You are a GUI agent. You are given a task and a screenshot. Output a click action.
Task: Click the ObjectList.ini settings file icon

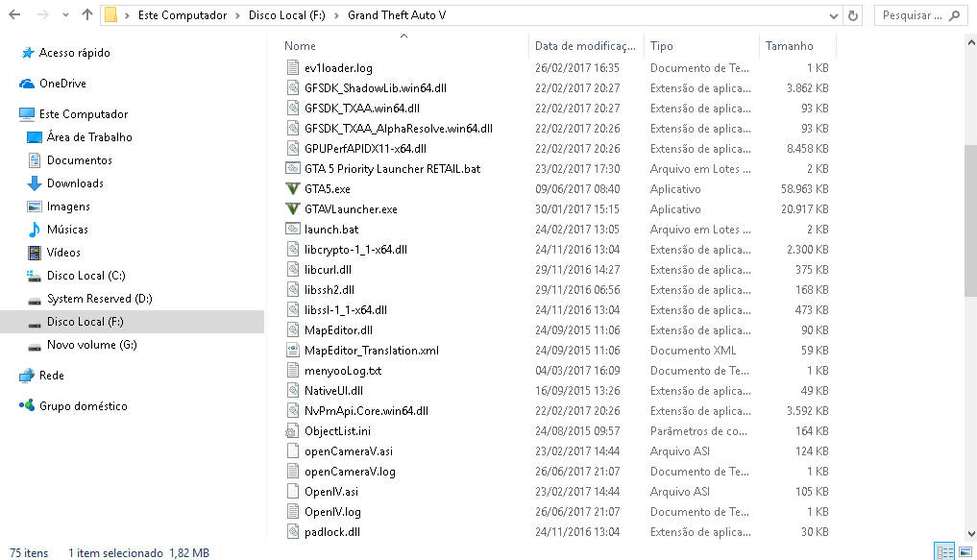tap(292, 430)
